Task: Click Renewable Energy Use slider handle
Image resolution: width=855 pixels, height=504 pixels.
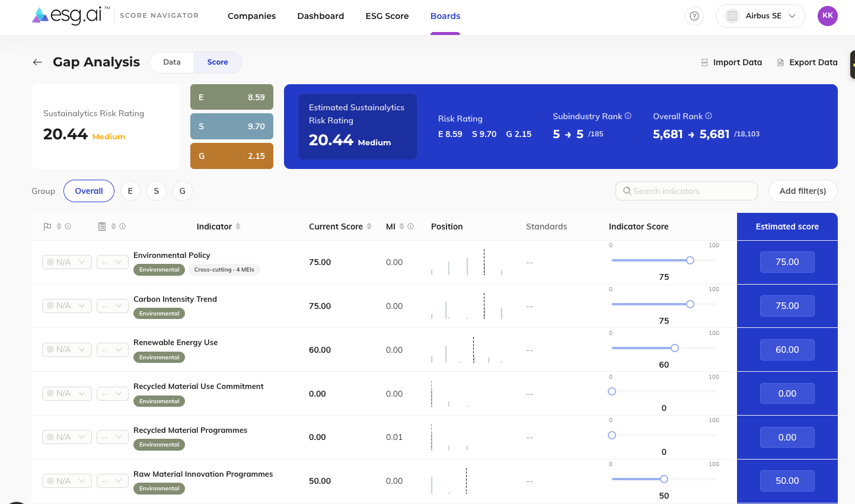Action: click(x=675, y=348)
